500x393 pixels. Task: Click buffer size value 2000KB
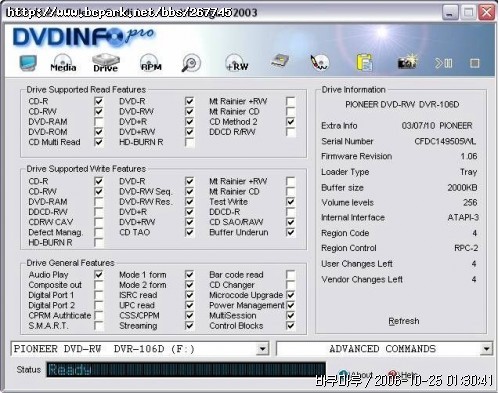tap(462, 187)
